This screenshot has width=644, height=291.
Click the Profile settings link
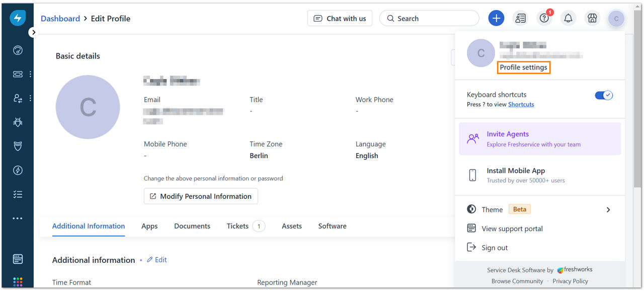click(524, 67)
